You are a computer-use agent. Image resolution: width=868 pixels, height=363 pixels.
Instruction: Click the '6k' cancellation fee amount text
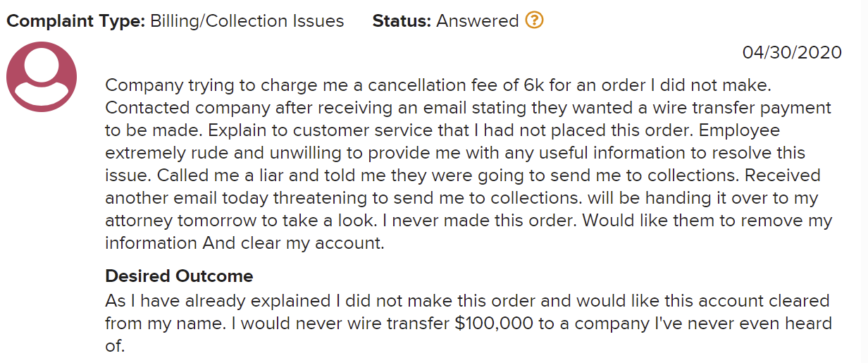tap(535, 85)
